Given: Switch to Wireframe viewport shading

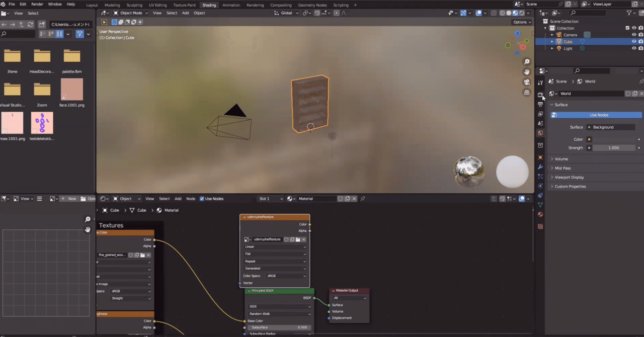Looking at the screenshot, I should coord(502,13).
